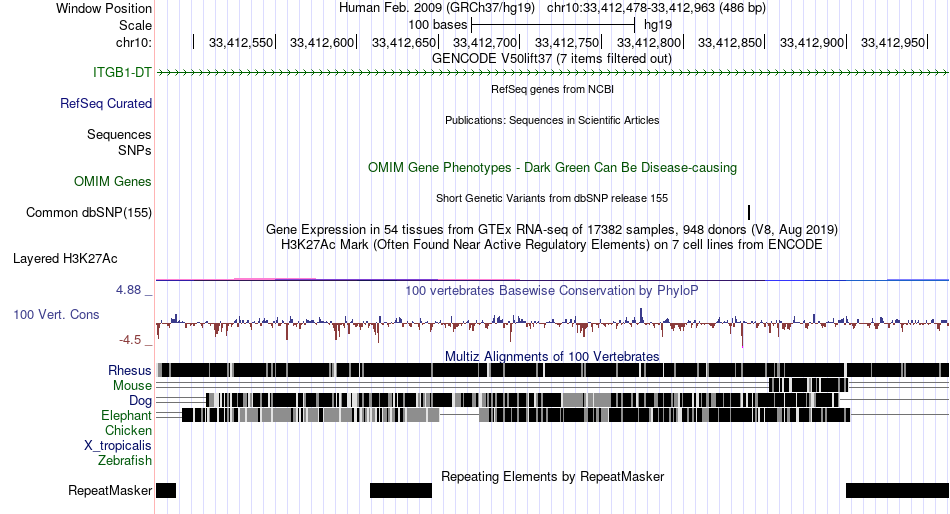Click the chr10:33,412,478-33,412,963 position text
The width and height of the screenshot is (950, 514).
tap(656, 8)
